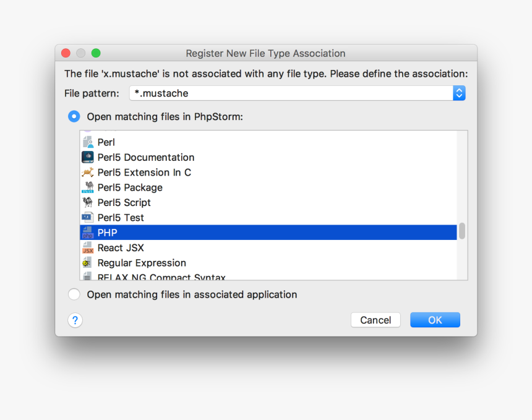Click the Perl5 Extension In C camel icon
532x420 pixels.
[88, 173]
